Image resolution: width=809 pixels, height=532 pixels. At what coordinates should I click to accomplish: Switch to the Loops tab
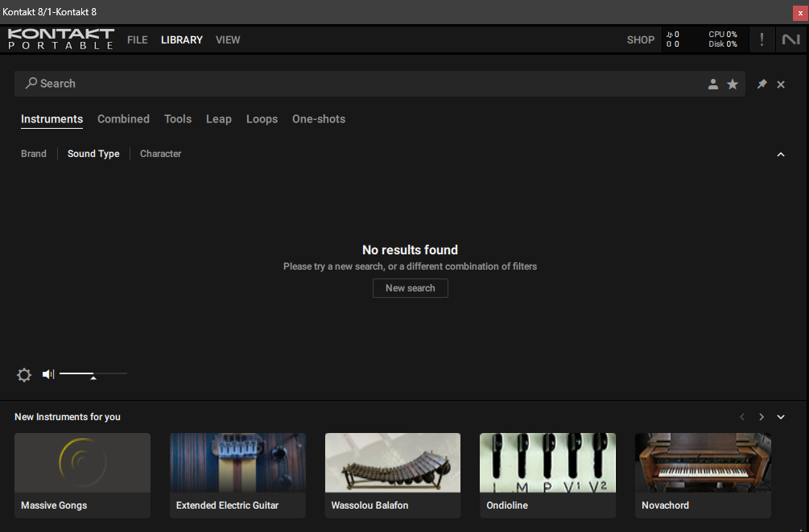click(x=262, y=119)
